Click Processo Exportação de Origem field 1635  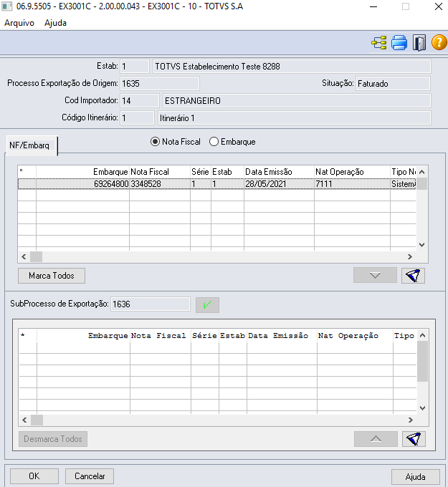160,84
